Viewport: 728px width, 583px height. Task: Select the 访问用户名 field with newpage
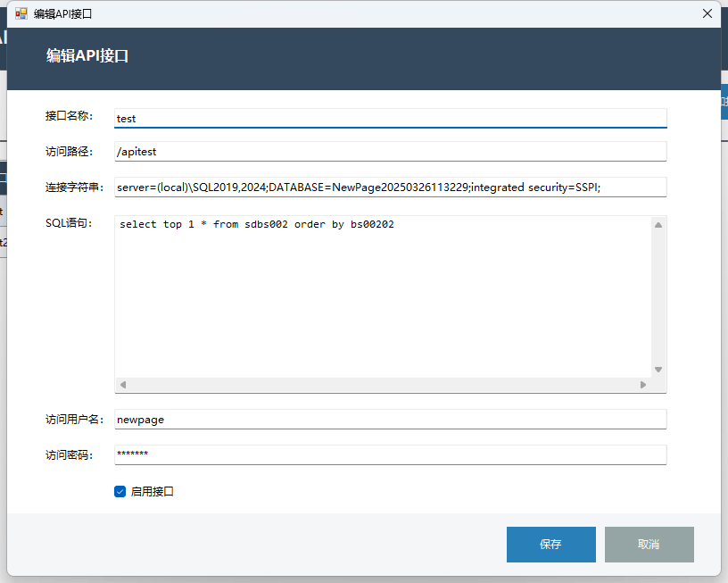(390, 420)
